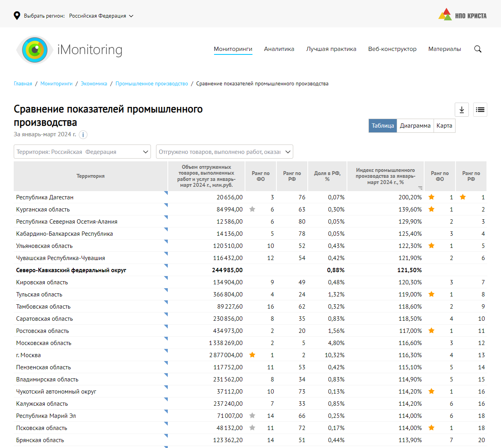501x448 pixels.
Task: Click the orange star in the Псковская область row
Action: tap(432, 428)
